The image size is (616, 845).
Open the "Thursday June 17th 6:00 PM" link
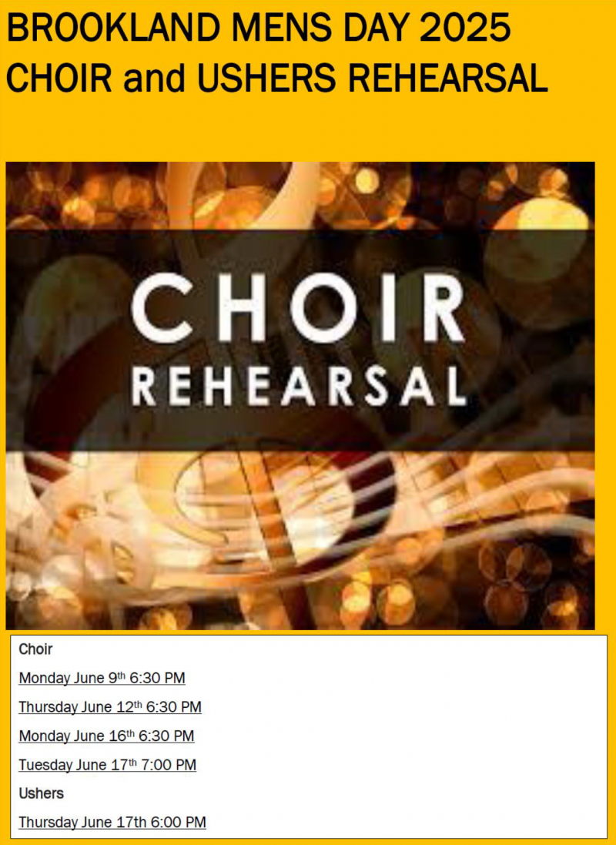coord(112,823)
